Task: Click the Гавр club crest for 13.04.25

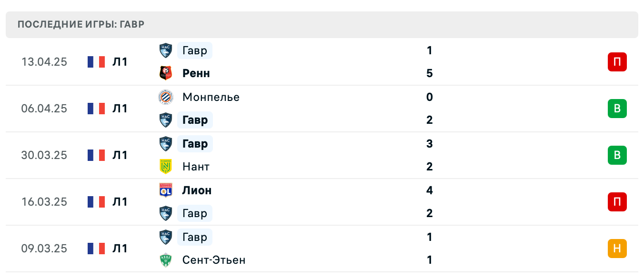Action: pos(165,50)
